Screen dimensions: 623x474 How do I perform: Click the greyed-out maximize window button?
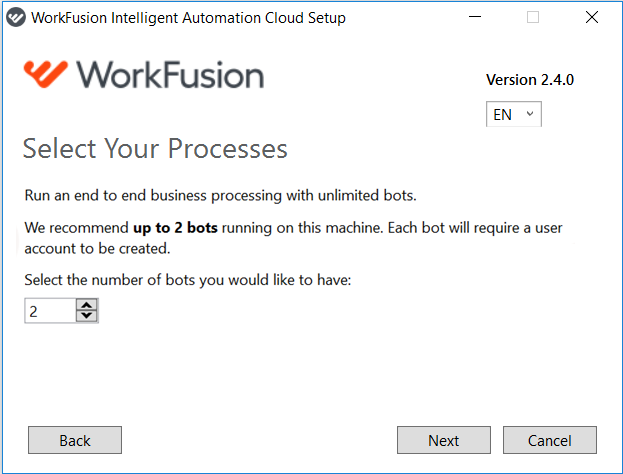pyautogui.click(x=533, y=17)
